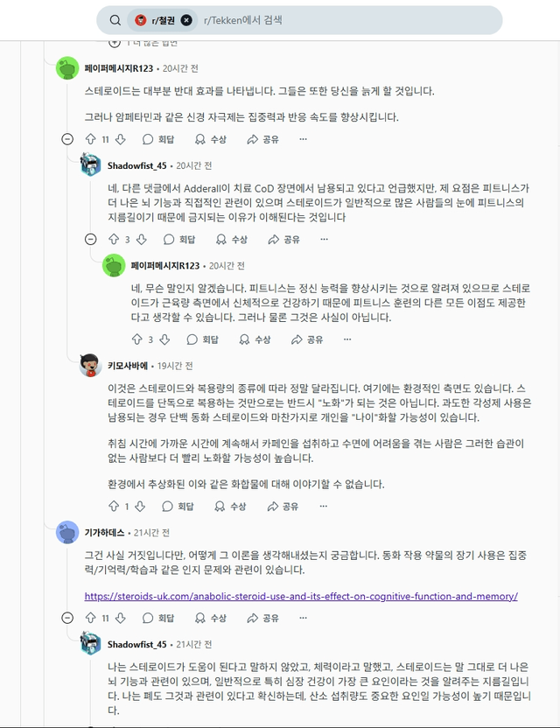The image size is (560, 728).
Task: Remove the r/철권 search filter chip
Action: (186, 20)
